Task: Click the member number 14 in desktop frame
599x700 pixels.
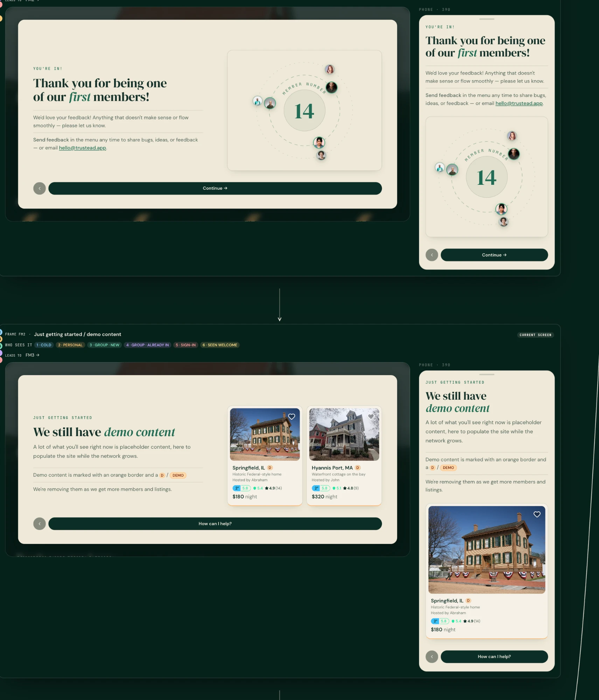Action: [304, 111]
